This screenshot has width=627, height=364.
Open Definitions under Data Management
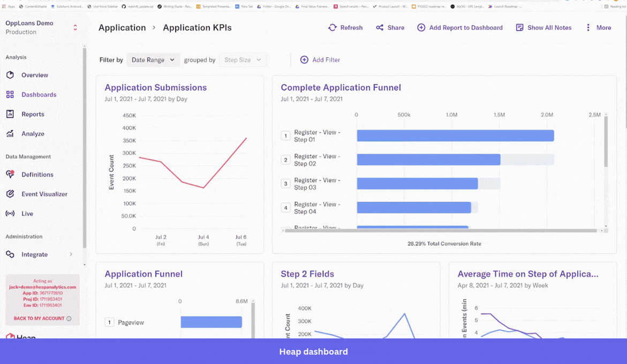click(x=11, y=175)
